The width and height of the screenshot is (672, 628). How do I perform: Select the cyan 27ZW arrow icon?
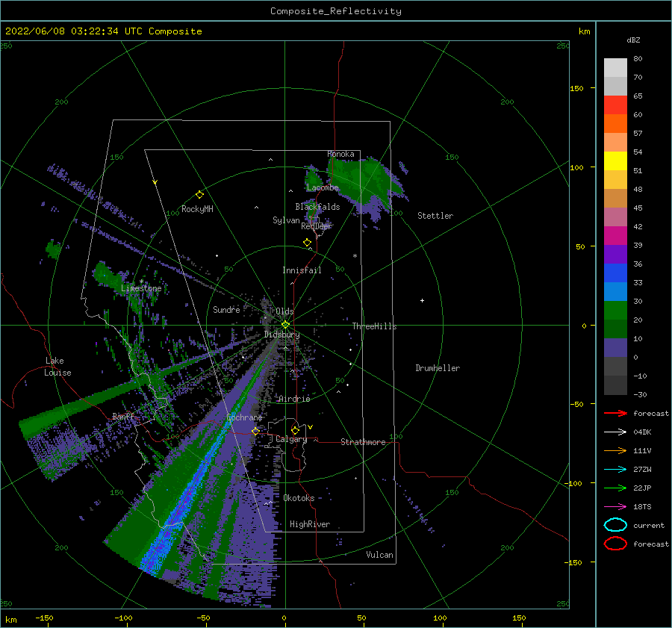point(615,470)
